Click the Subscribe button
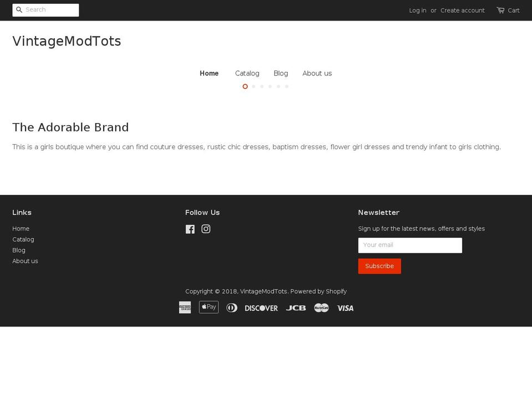532x399 pixels. [x=379, y=267]
